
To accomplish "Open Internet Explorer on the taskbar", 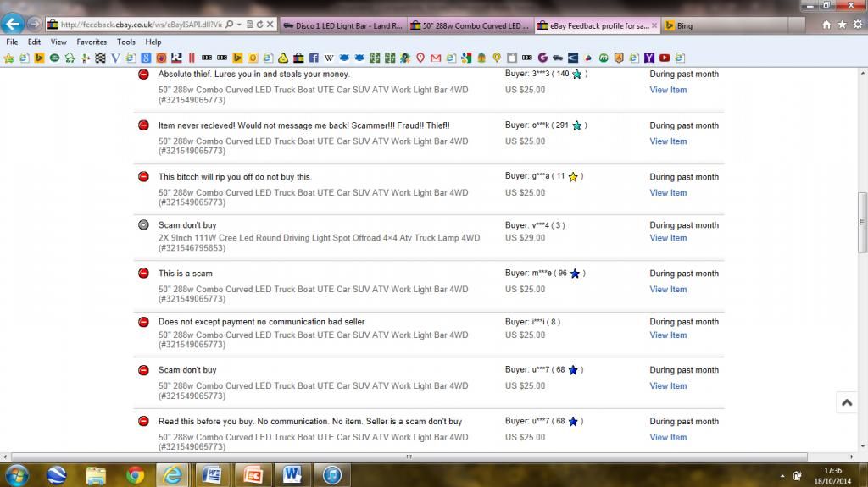I will click(173, 475).
